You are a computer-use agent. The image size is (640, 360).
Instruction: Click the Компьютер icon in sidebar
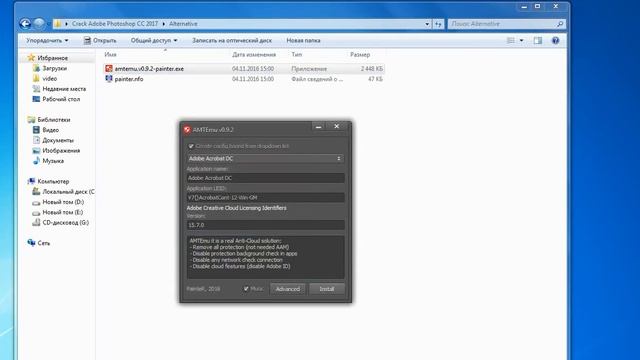click(31, 181)
